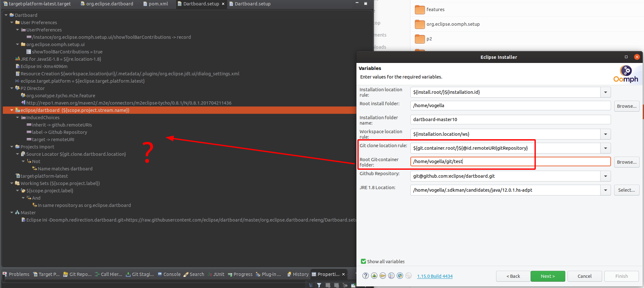The height and width of the screenshot is (288, 644).
Task: Collapse the InducedChoices tree node
Action: (17, 117)
